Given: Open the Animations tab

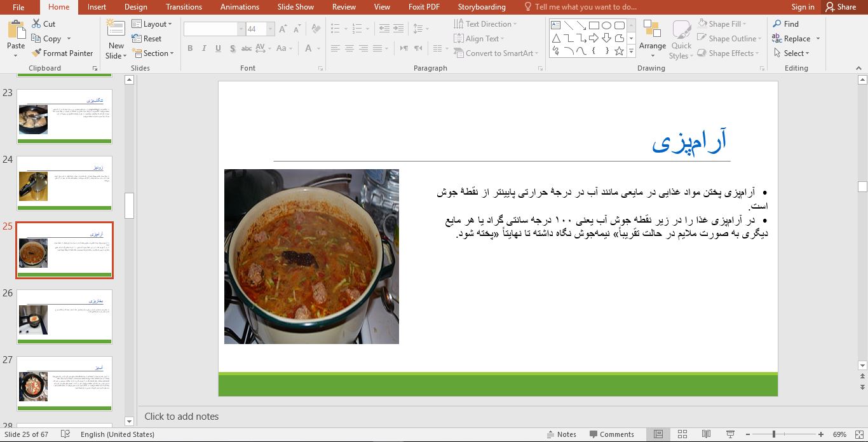Looking at the screenshot, I should (x=240, y=7).
